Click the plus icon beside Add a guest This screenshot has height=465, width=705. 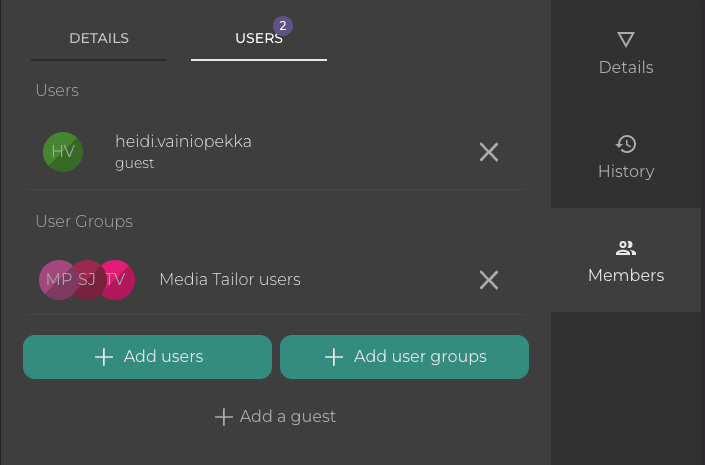[224, 417]
